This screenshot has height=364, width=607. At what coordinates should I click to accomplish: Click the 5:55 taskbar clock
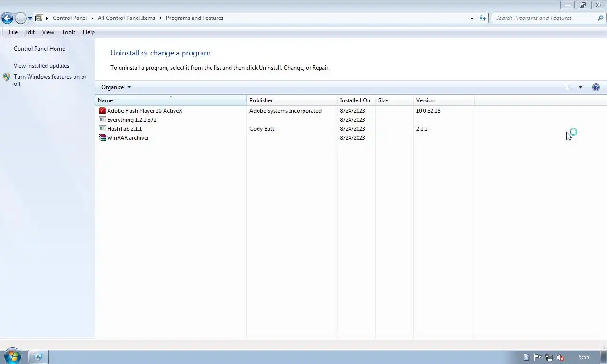point(584,357)
